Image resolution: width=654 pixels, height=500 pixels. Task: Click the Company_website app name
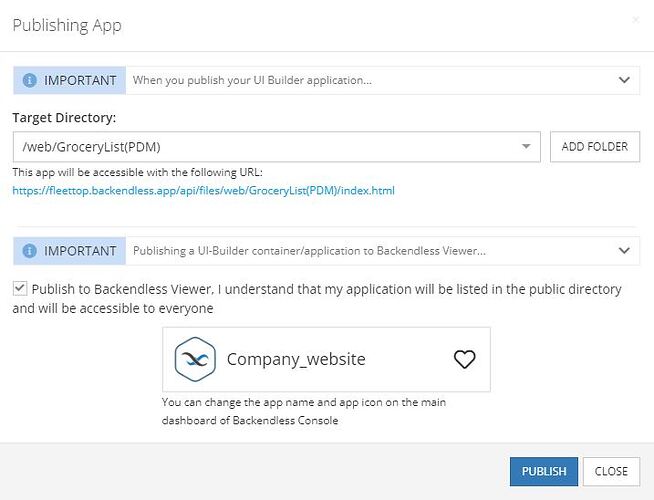pyautogui.click(x=296, y=359)
